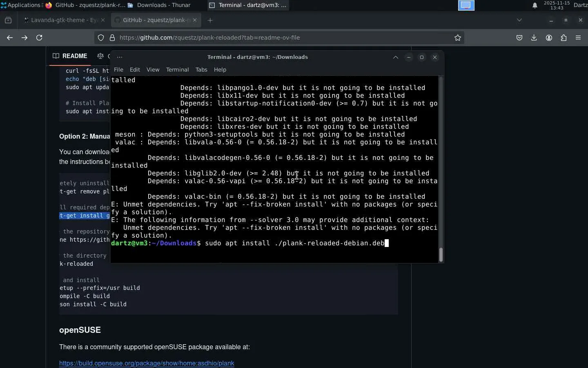The height and width of the screenshot is (368, 588).
Task: Open the Firefox extensions puzzle icon
Action: [563, 38]
